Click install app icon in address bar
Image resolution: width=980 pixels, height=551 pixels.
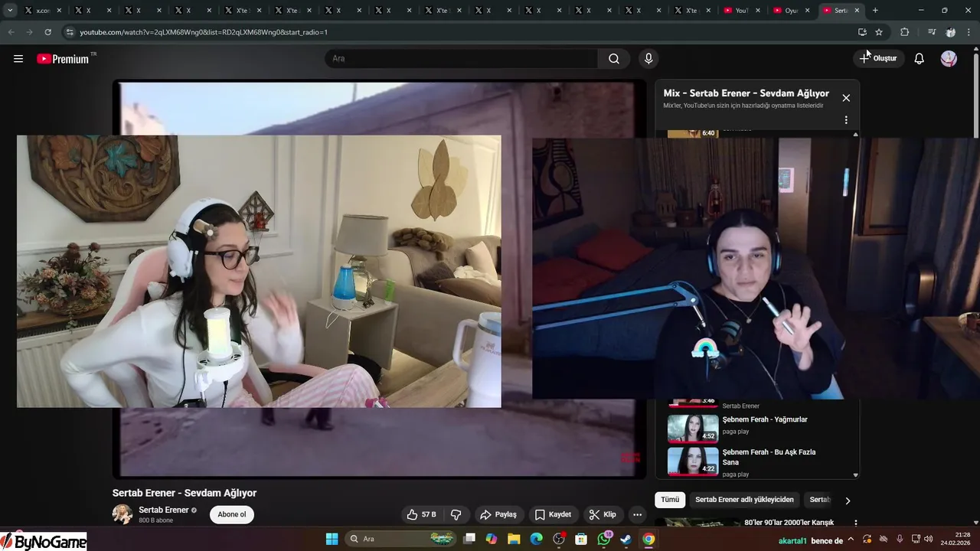[862, 32]
